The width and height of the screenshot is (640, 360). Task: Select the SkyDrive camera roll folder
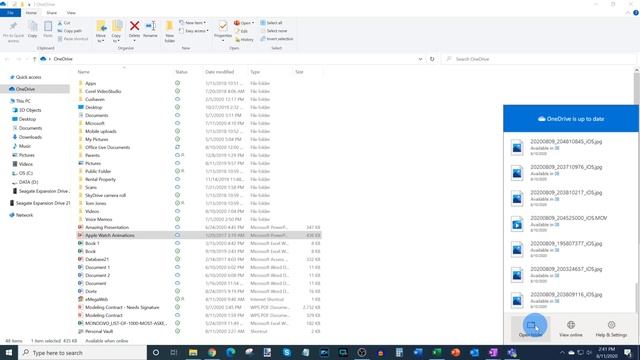(105, 196)
